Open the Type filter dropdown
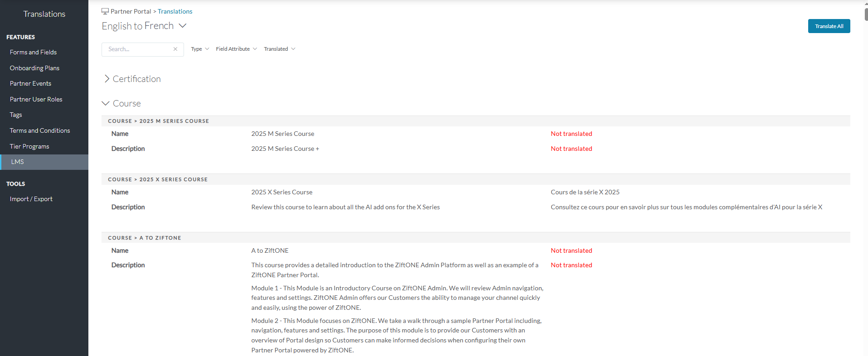The width and height of the screenshot is (868, 356). [200, 49]
